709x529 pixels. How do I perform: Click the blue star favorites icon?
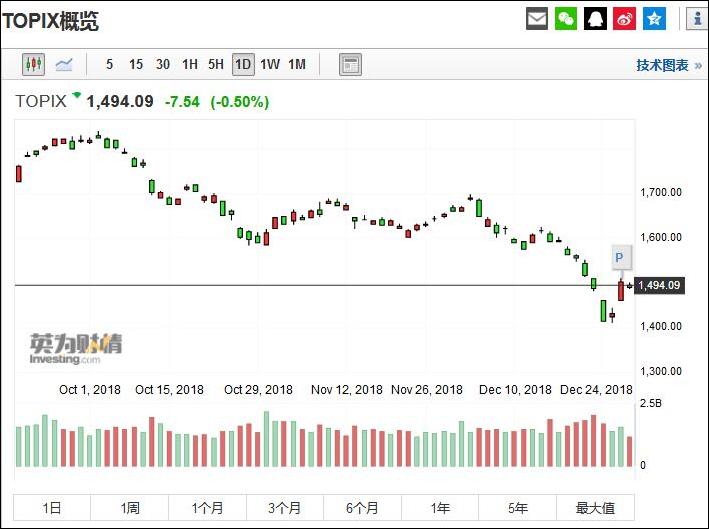pos(654,19)
